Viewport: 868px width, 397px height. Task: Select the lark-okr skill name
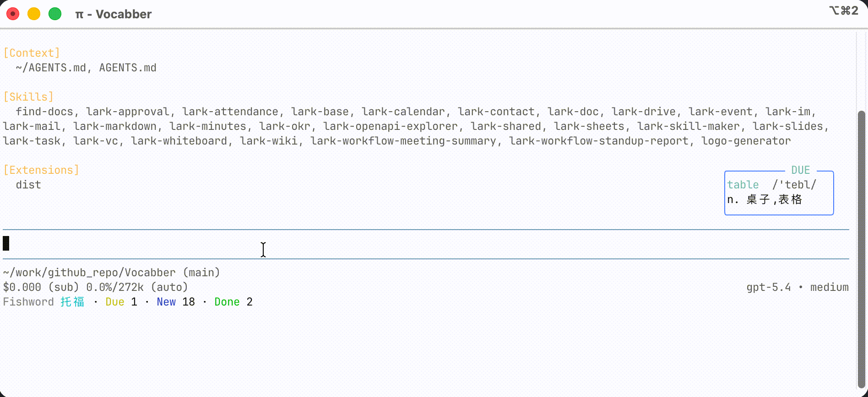[x=285, y=126]
